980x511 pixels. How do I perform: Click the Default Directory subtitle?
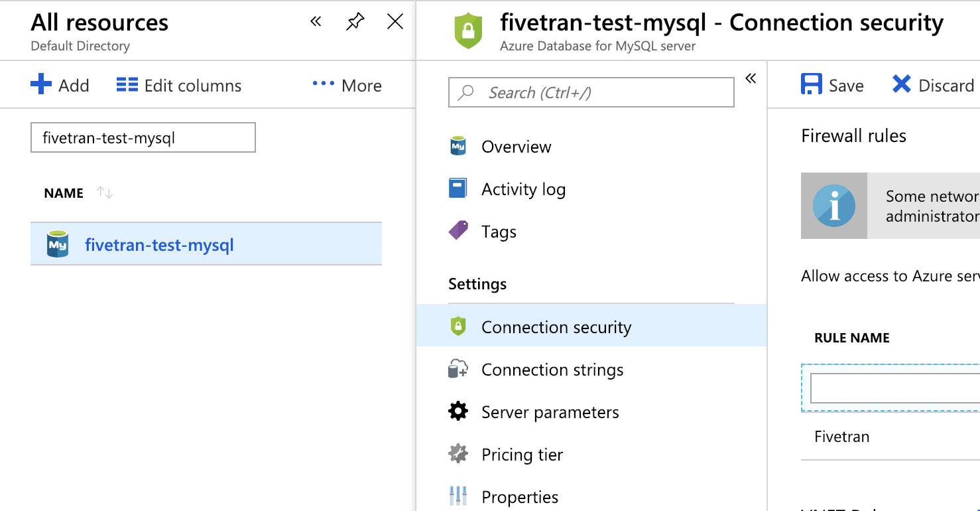pos(80,46)
